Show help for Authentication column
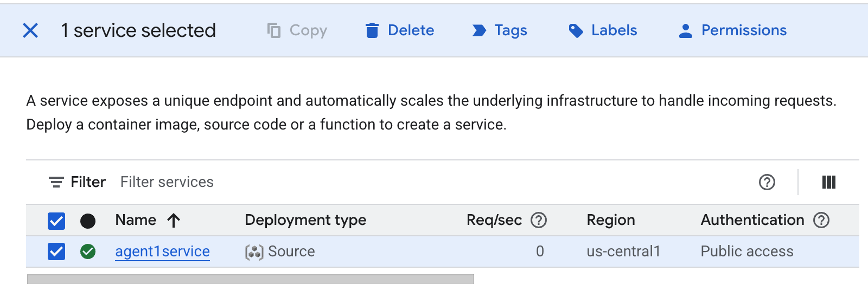Viewport: 868px width, 297px height. [x=821, y=220]
